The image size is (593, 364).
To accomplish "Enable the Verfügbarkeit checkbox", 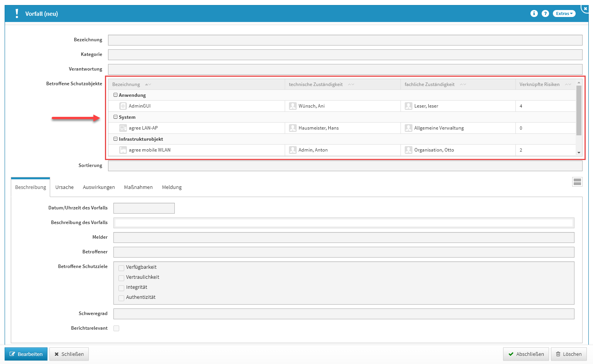I will tap(121, 268).
